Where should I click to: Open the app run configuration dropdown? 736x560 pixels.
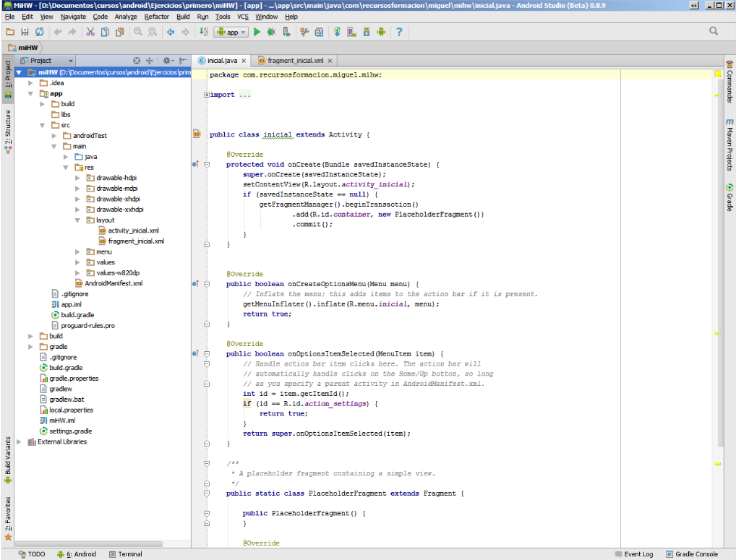click(x=231, y=32)
